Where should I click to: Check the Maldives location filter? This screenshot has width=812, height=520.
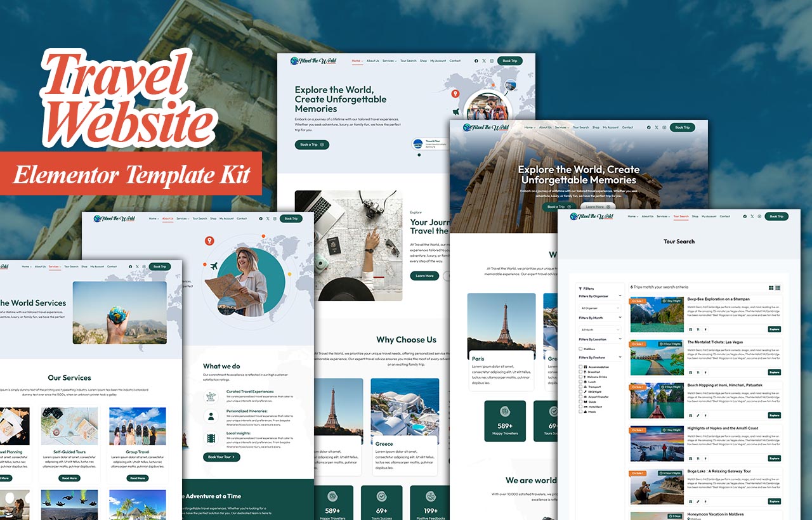(580, 349)
